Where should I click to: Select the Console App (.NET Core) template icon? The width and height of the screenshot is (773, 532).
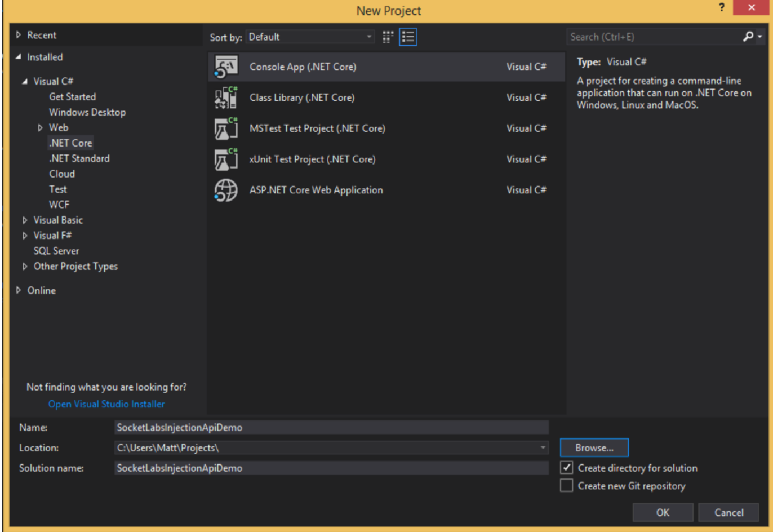pos(226,67)
